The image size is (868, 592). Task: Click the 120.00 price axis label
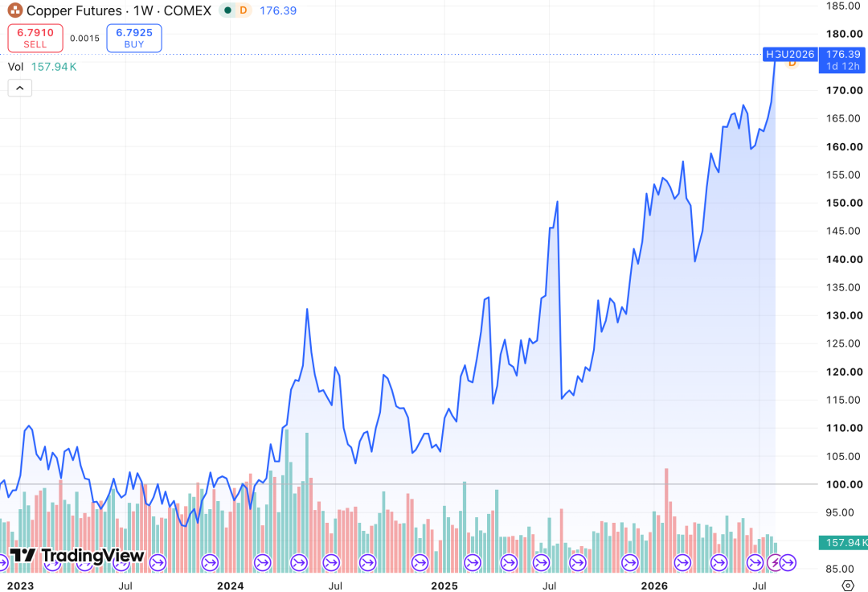click(x=844, y=372)
